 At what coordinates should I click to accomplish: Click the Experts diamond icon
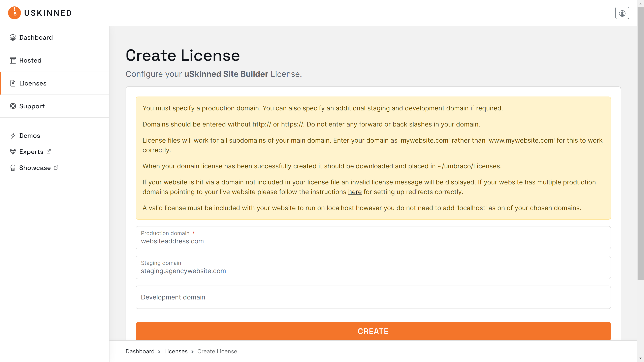click(13, 152)
